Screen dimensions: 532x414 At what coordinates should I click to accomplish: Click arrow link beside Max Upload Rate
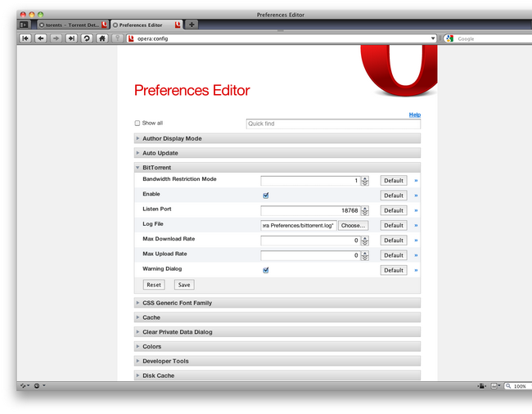click(x=416, y=255)
